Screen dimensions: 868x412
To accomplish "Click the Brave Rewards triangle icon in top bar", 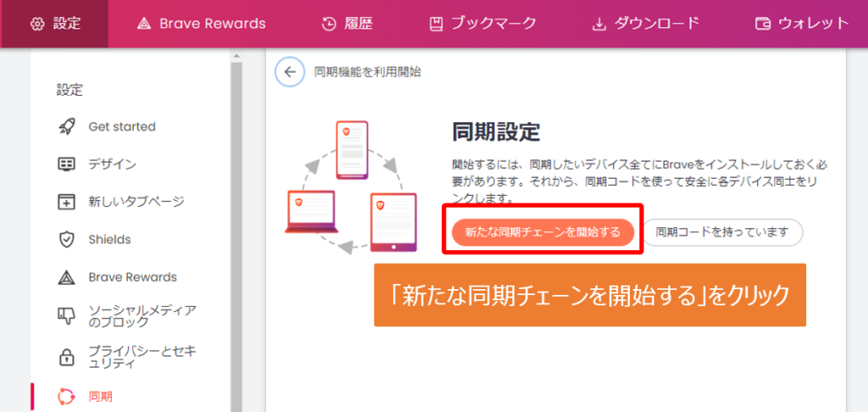I will coord(144,24).
